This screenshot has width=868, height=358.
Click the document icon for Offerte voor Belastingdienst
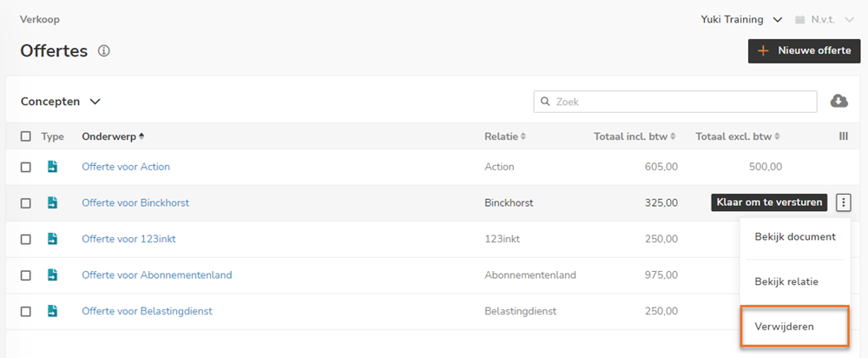point(53,311)
